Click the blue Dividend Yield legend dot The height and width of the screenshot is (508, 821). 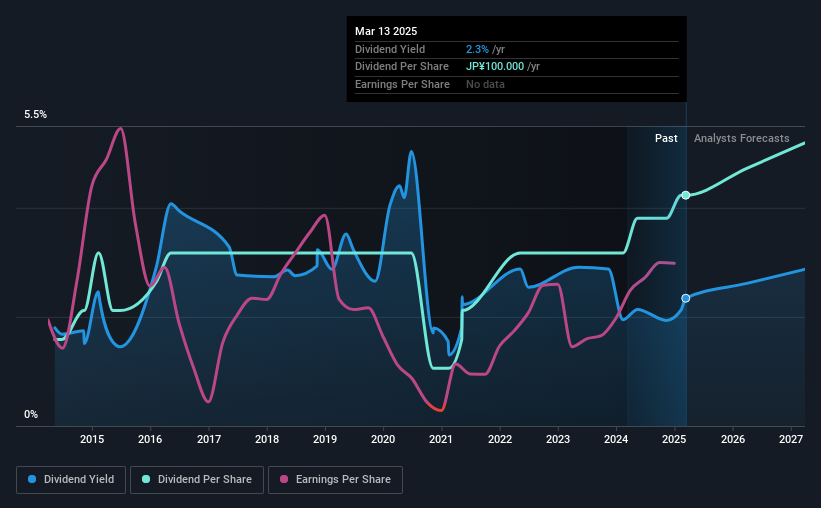[x=32, y=479]
